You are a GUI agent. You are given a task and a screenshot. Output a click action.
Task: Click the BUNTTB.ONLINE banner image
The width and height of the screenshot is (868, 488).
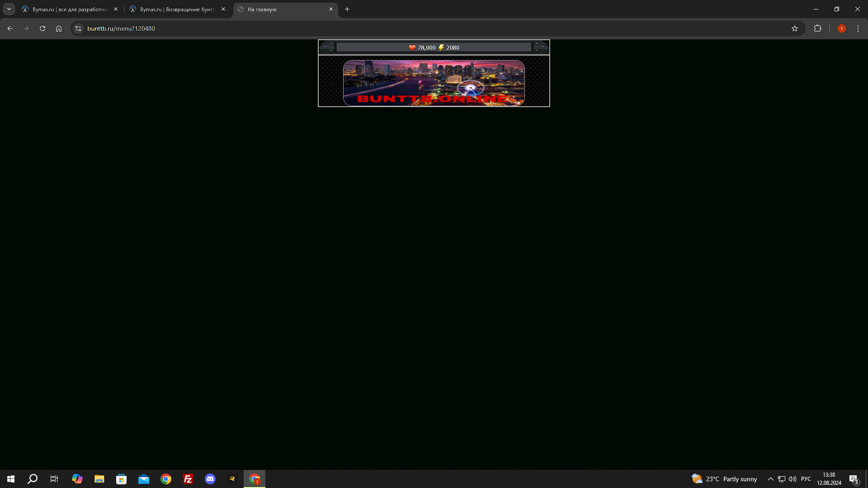434,83
